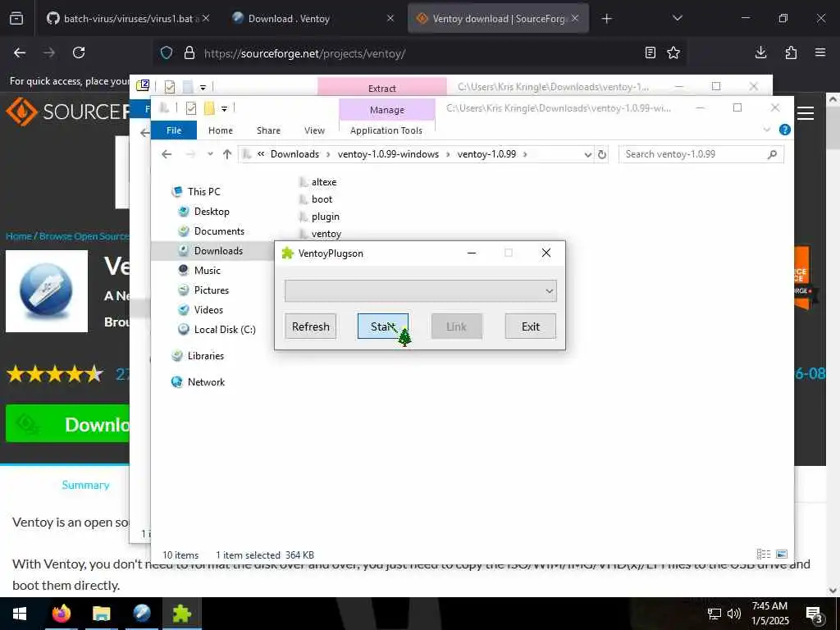The image size is (840, 630).
Task: Open Customize Quick Access Toolbar dropdown
Action: pyautogui.click(x=225, y=109)
